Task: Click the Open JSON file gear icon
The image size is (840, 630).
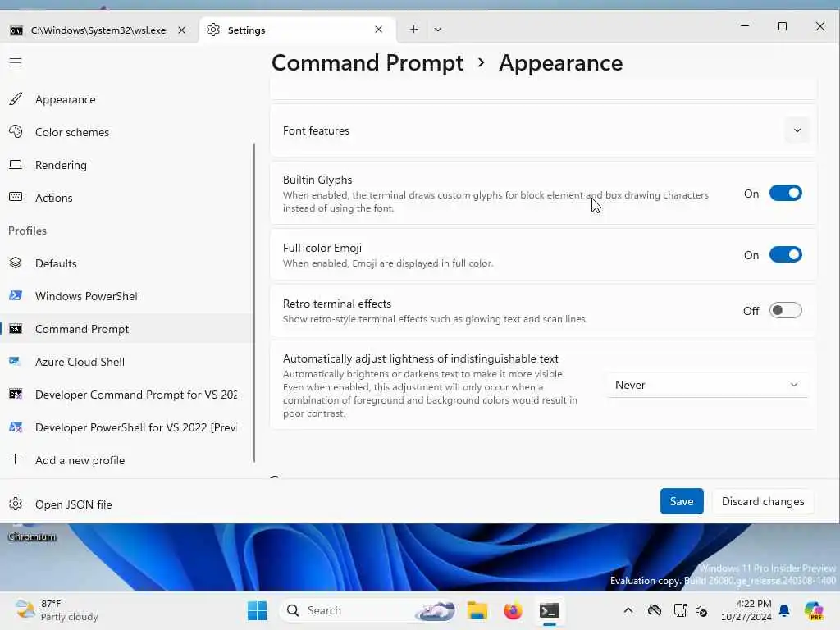Action: pyautogui.click(x=16, y=504)
